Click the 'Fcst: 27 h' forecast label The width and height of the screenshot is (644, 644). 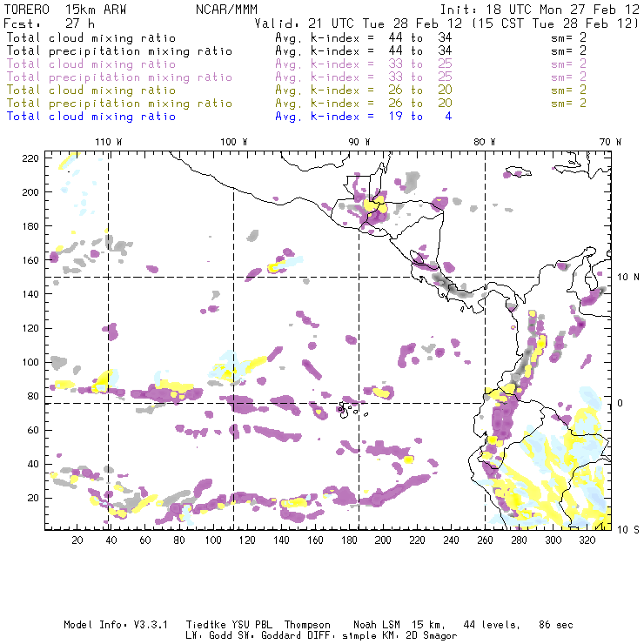pyautogui.click(x=49, y=23)
